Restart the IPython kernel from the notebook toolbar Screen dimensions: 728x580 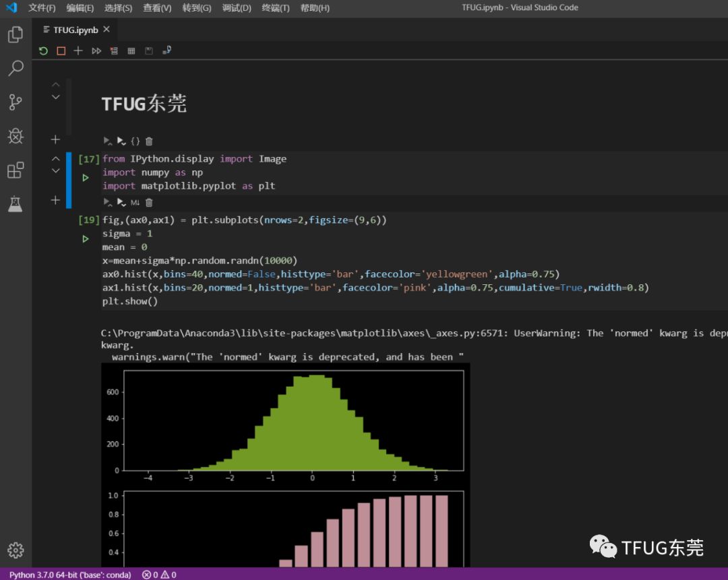tap(44, 51)
